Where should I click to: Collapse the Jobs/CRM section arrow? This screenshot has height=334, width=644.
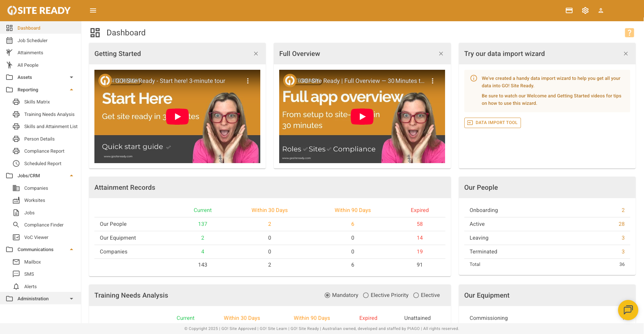[x=71, y=176]
